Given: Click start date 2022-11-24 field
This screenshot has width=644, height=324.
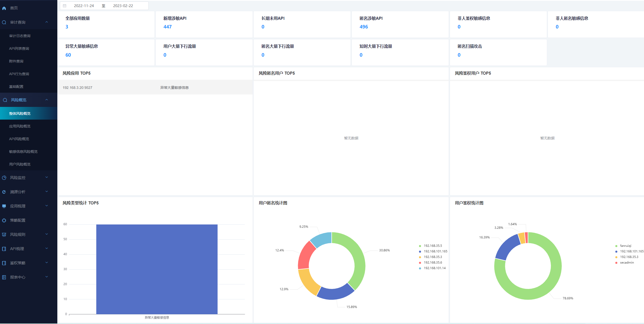Looking at the screenshot, I should (84, 6).
